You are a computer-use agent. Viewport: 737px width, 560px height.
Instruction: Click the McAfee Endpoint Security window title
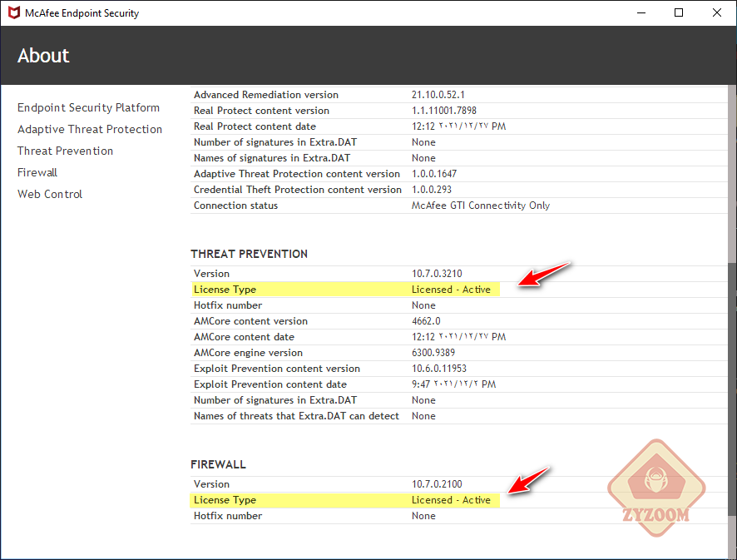pos(82,13)
